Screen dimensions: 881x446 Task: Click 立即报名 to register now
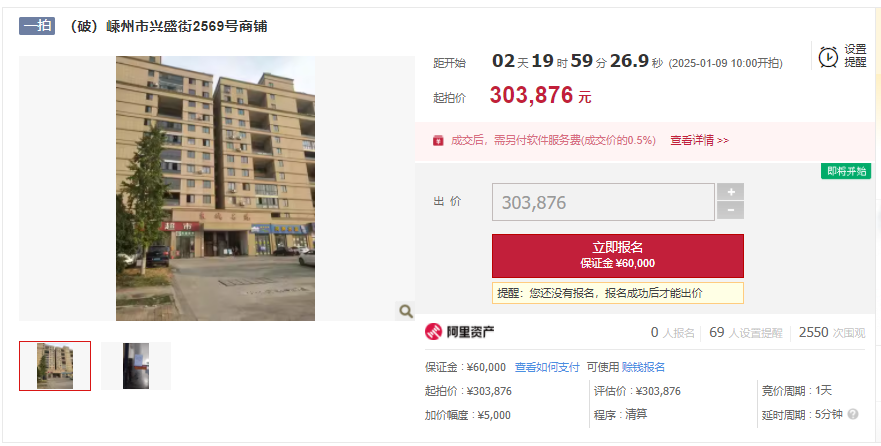tap(618, 256)
